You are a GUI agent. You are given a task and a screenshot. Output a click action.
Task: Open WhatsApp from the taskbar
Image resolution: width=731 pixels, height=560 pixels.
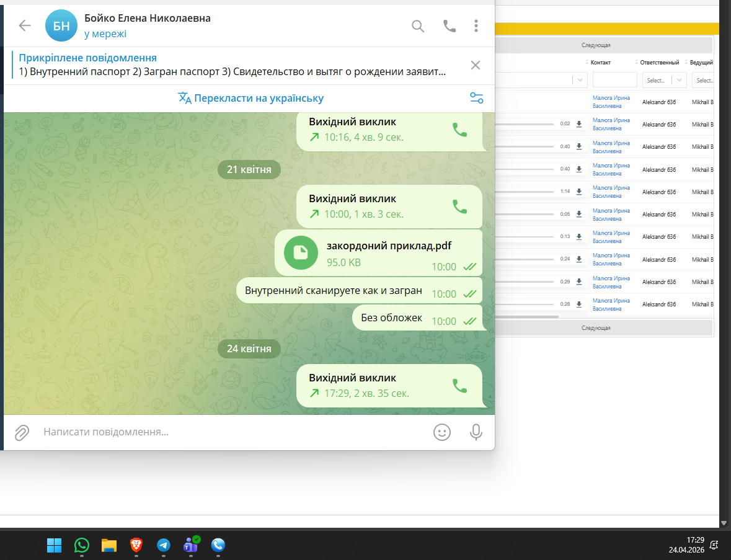tap(82, 545)
